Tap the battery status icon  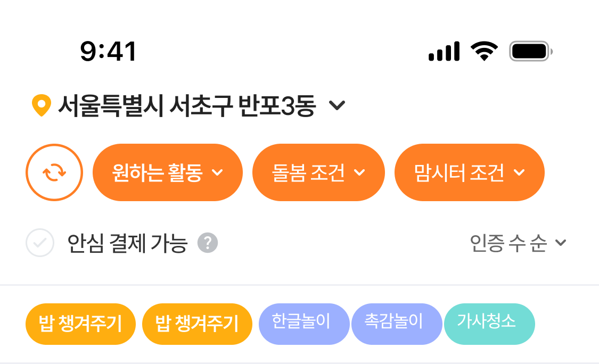point(531,52)
